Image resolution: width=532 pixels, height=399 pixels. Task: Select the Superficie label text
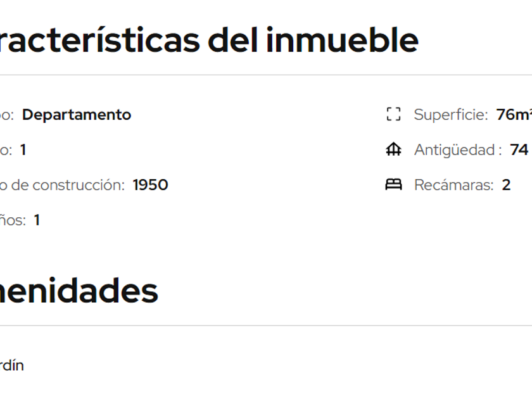450,115
